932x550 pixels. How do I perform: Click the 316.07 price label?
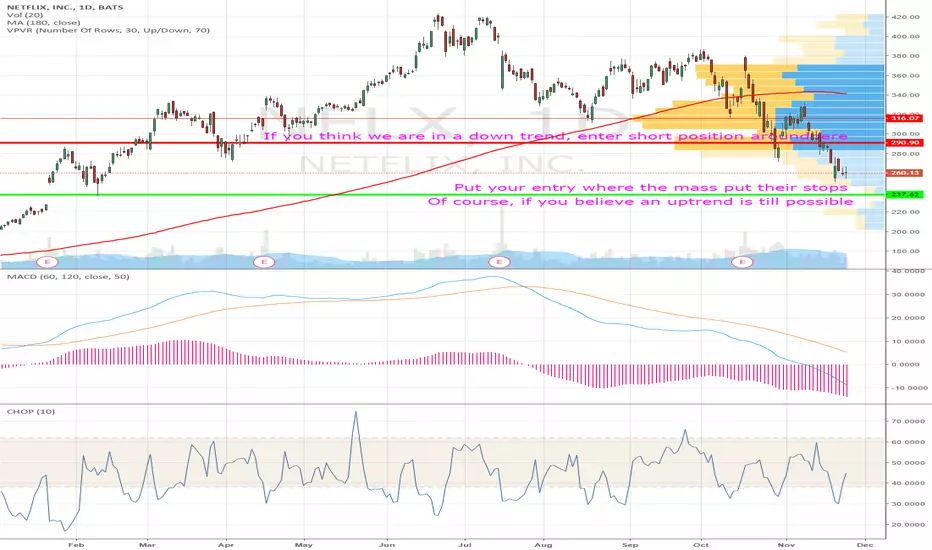[x=905, y=118]
